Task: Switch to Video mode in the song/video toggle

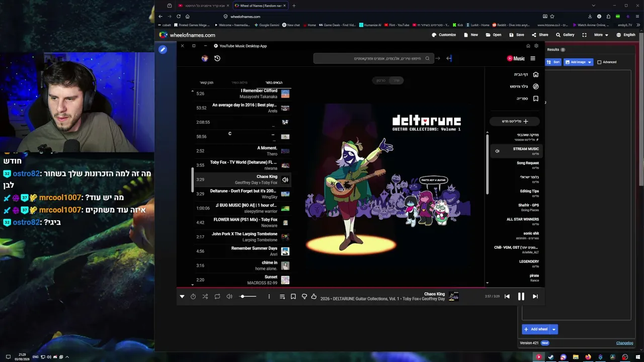Action: [381, 80]
